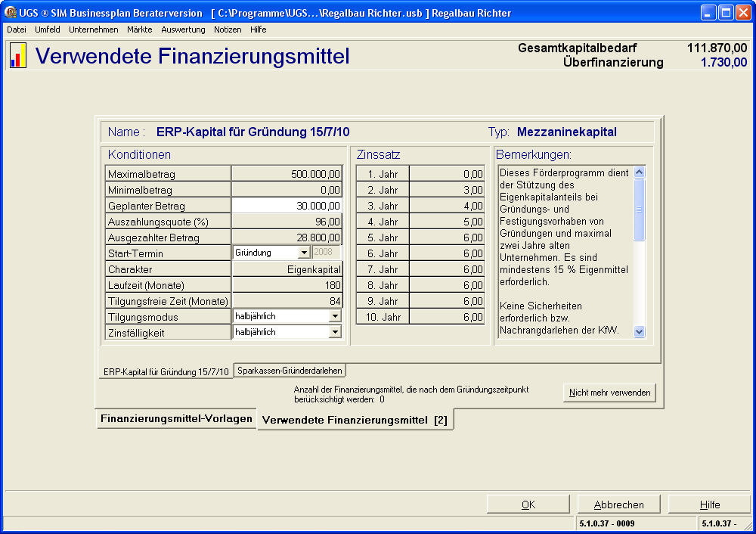
Task: Open the Notizen menu
Action: pyautogui.click(x=228, y=29)
